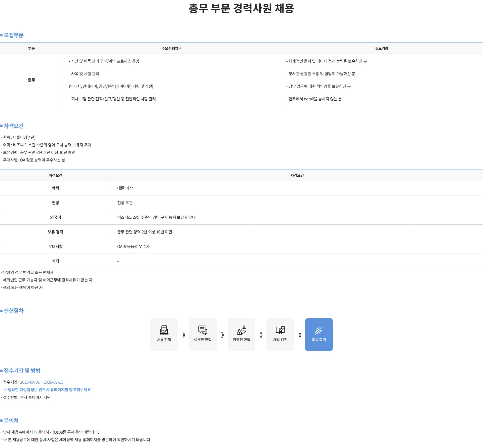Viewport: 483px width, 448px height.
Task: Click the 주요수행업무 column header
Action: 171,48
